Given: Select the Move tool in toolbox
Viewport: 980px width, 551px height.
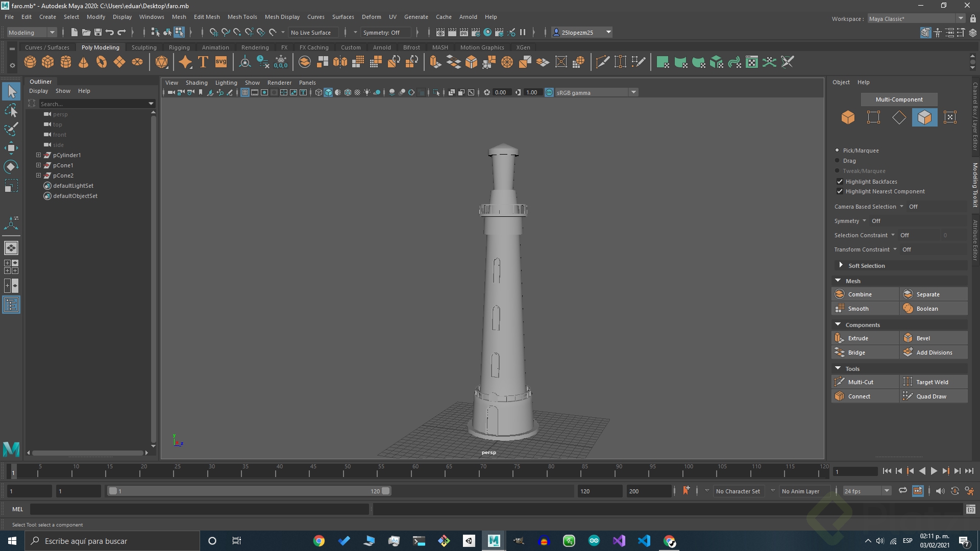Looking at the screenshot, I should [x=11, y=148].
